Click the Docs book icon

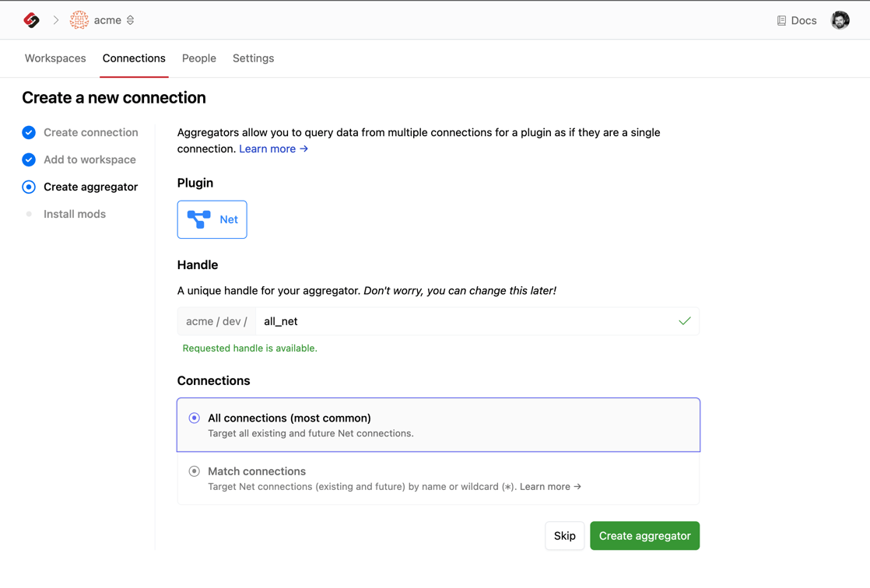click(x=781, y=21)
